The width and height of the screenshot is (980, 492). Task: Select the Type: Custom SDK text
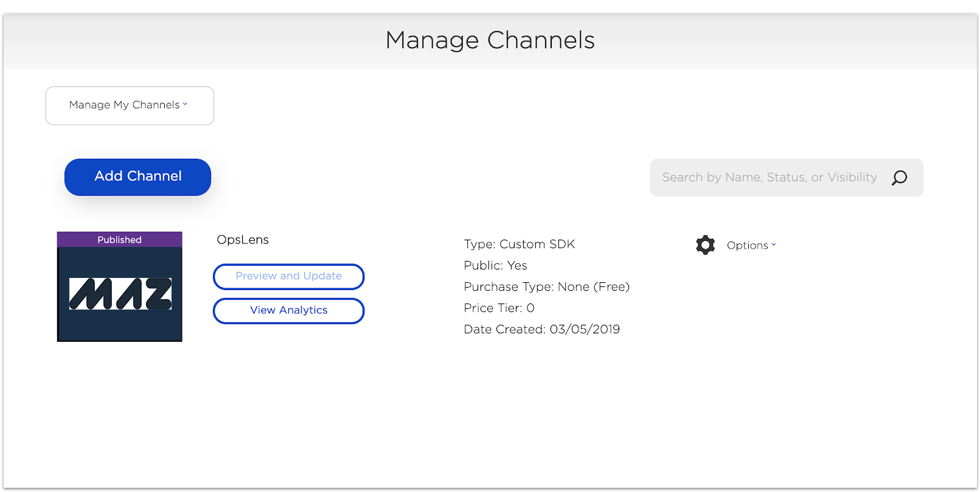pos(519,244)
